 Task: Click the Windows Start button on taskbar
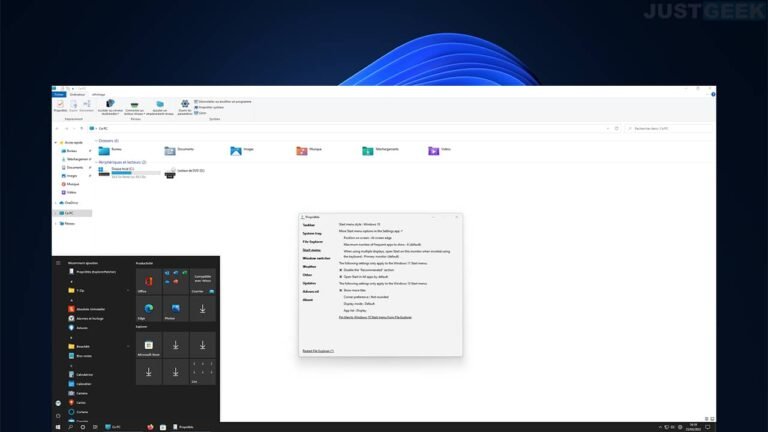pyautogui.click(x=58, y=426)
